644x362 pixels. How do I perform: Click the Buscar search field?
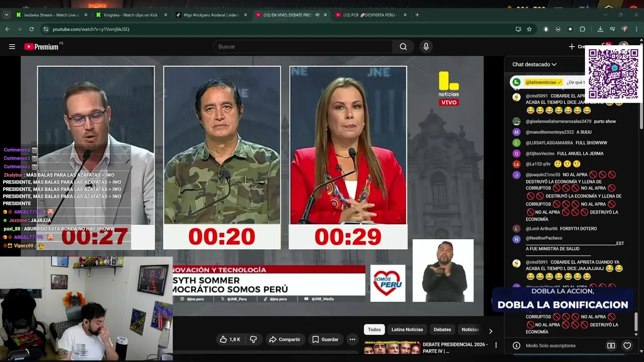(x=303, y=47)
